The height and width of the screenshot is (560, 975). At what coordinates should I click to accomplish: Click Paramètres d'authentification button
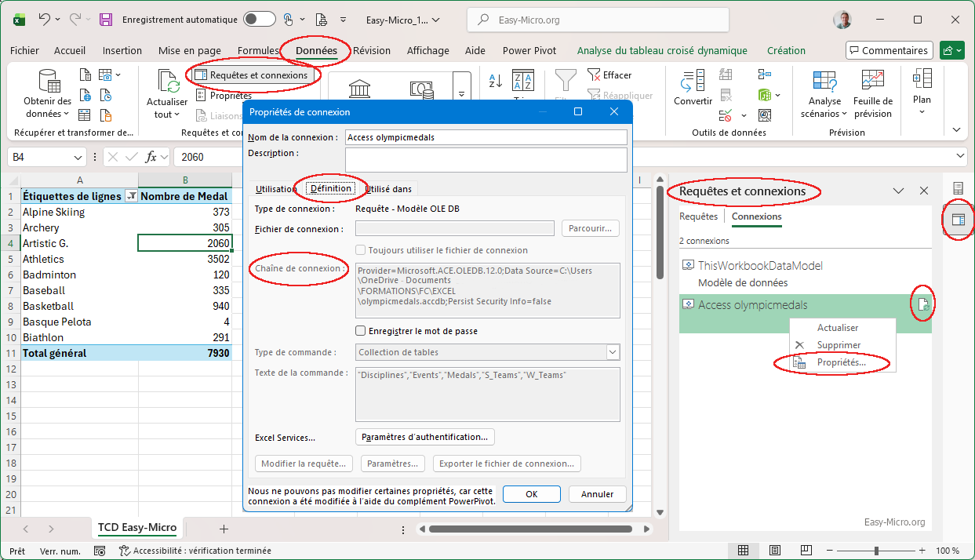(425, 437)
